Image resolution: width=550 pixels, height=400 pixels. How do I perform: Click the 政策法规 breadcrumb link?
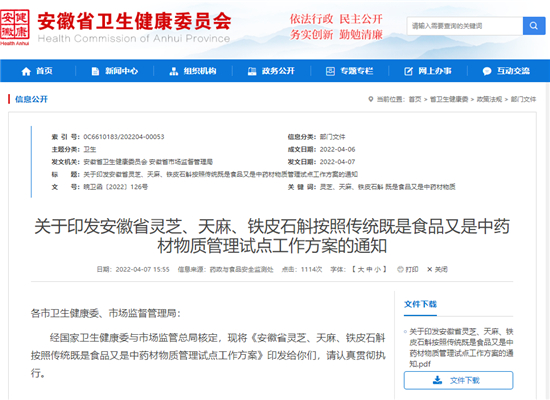(x=489, y=99)
